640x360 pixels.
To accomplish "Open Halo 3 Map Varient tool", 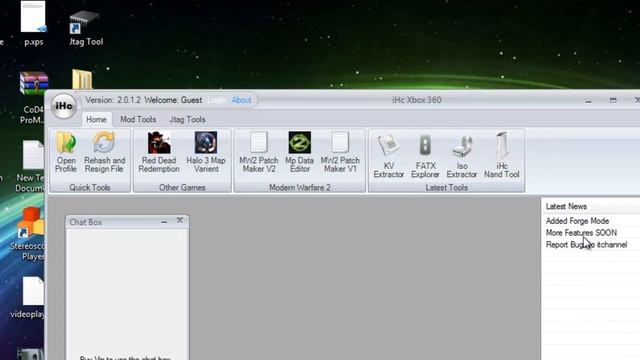I will pos(206,152).
